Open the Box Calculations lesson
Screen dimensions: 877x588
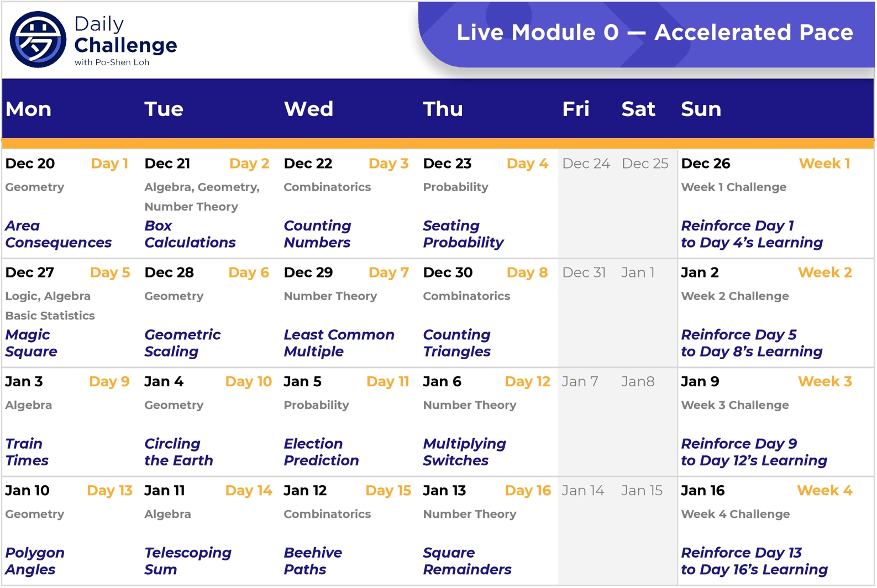[x=190, y=234]
